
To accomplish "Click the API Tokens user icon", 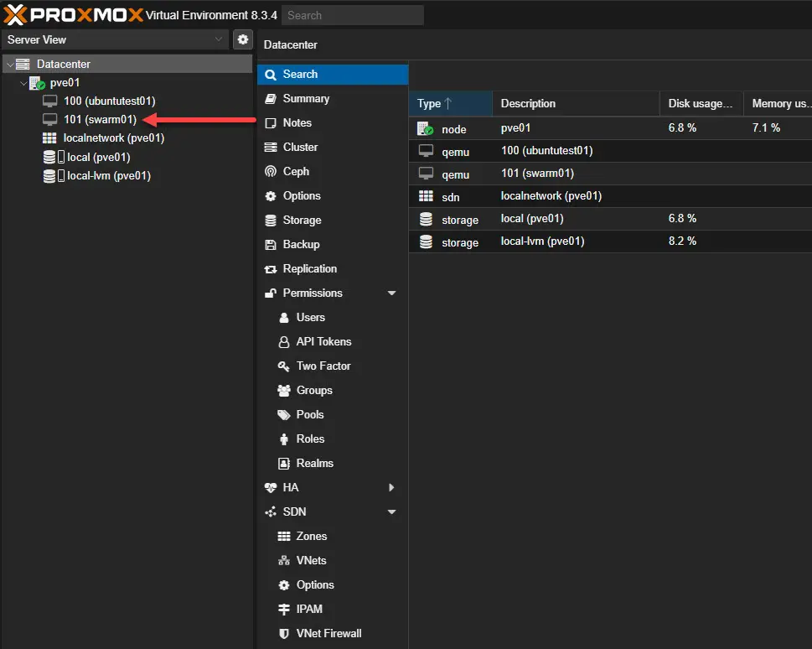I will (284, 342).
